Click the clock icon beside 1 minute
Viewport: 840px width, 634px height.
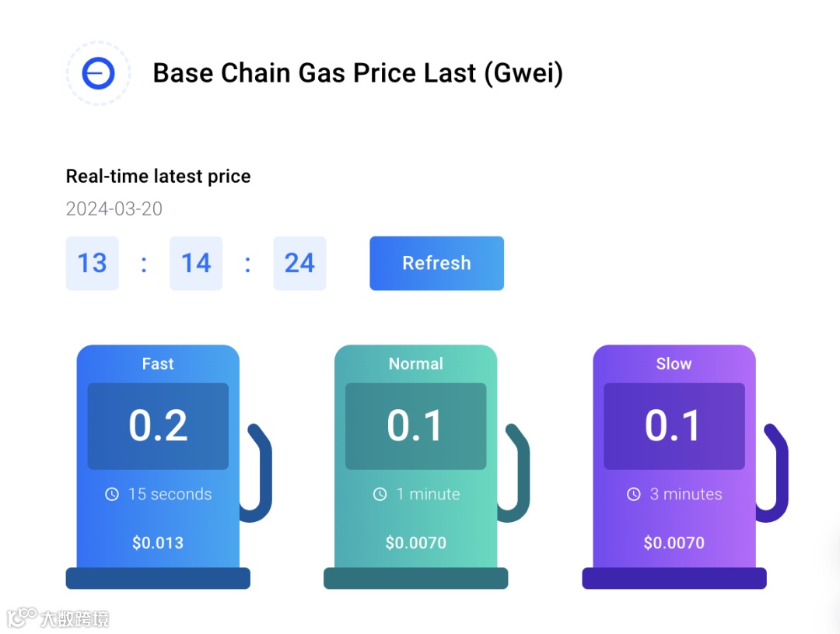coord(380,494)
